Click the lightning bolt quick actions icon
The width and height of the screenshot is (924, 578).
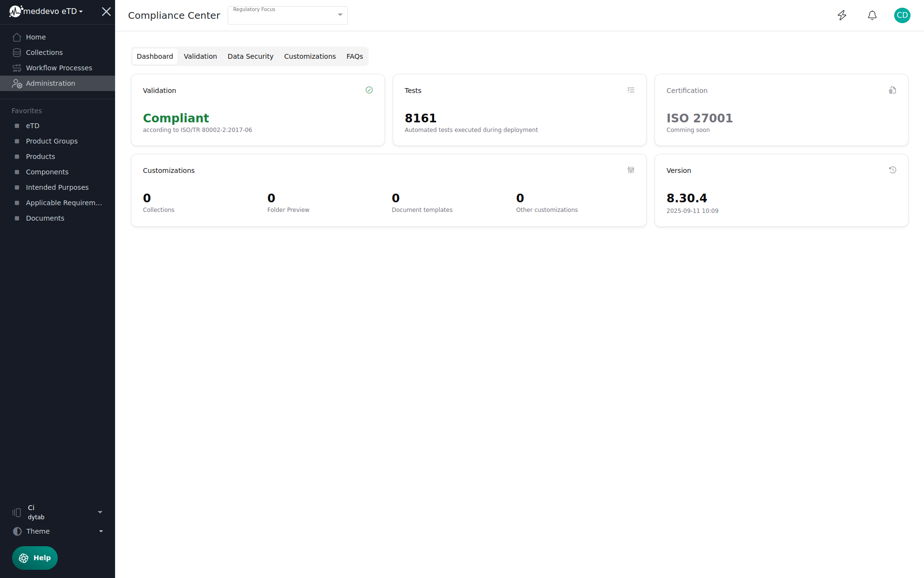842,15
